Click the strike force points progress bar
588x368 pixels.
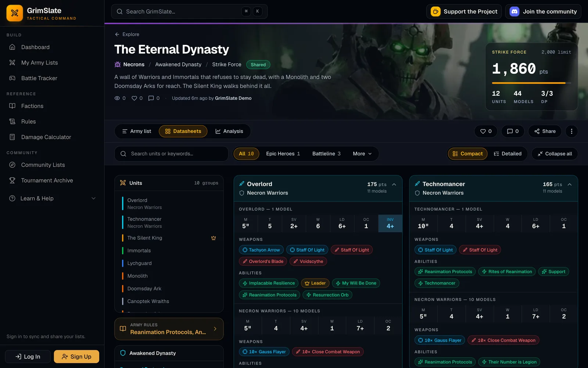tap(531, 83)
